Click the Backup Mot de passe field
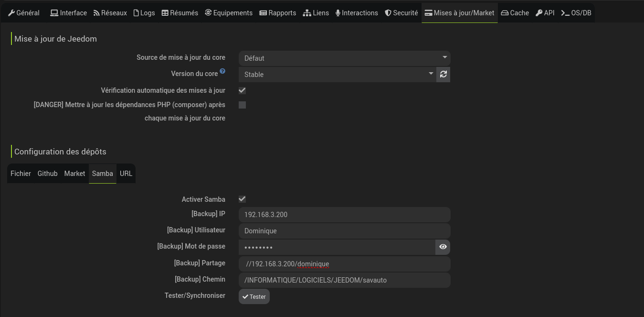The image size is (644, 317). pos(337,247)
